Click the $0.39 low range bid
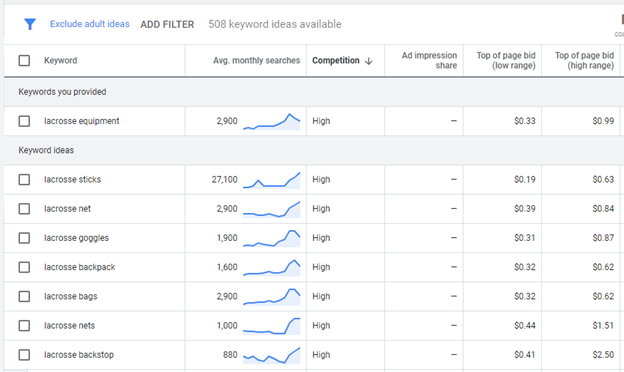Image resolution: width=624 pixels, height=372 pixels. (525, 208)
